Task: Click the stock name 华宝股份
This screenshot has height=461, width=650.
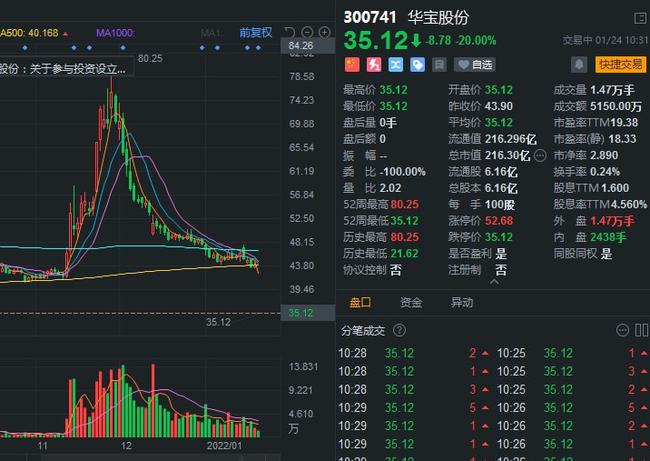Action: (438, 17)
